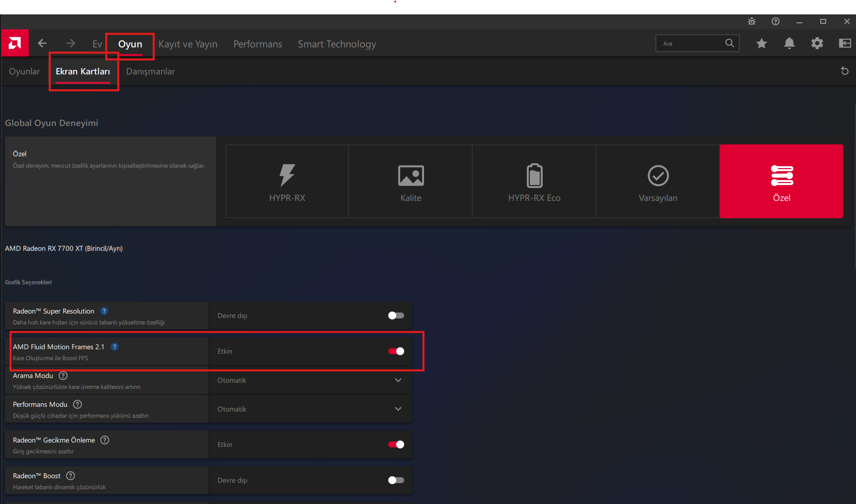The height and width of the screenshot is (504, 856).
Task: Close the AMD Software window
Action: pos(847,21)
